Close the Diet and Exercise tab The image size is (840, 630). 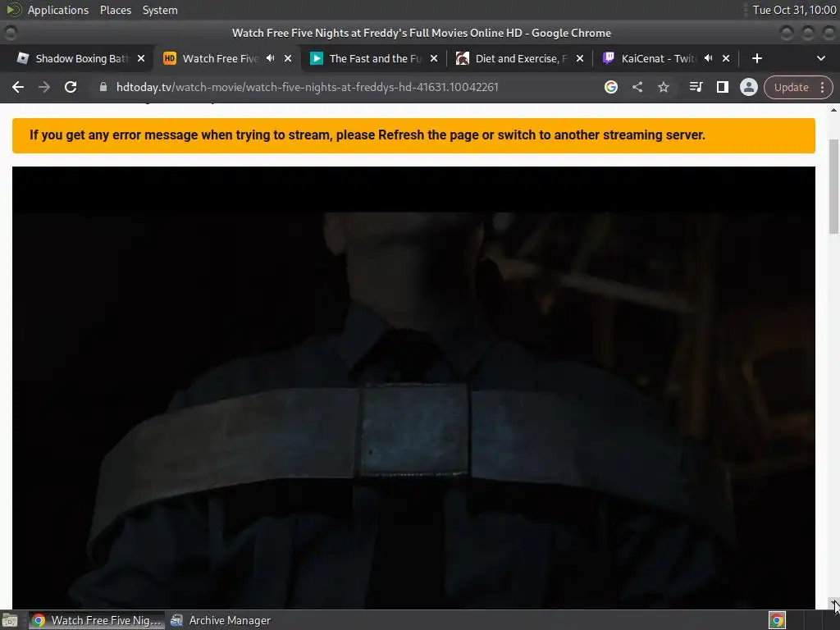580,58
